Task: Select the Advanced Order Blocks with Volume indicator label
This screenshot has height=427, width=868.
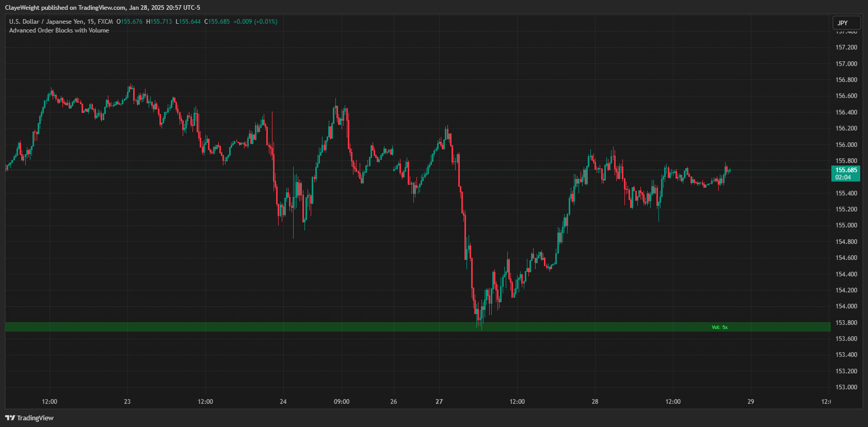Action: 59,30
